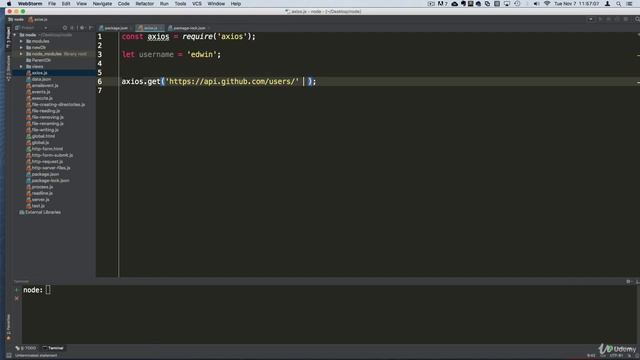
Task: Collapse the node project root folder
Action: [16, 35]
